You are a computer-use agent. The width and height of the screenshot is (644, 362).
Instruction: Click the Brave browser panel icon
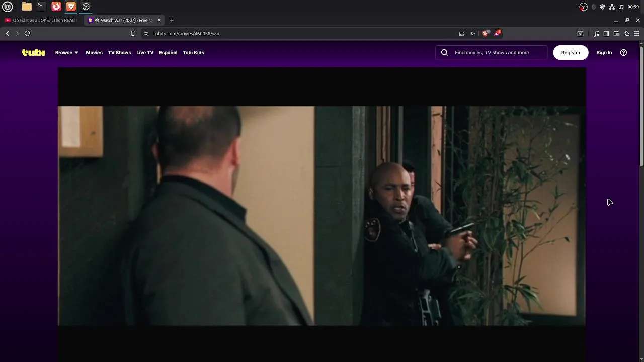[71, 7]
